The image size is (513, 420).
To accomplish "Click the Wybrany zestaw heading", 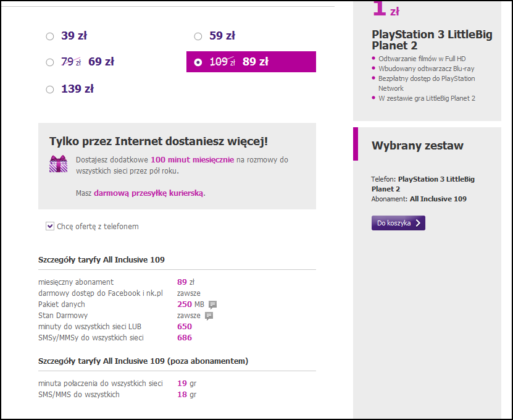I will tap(417, 145).
